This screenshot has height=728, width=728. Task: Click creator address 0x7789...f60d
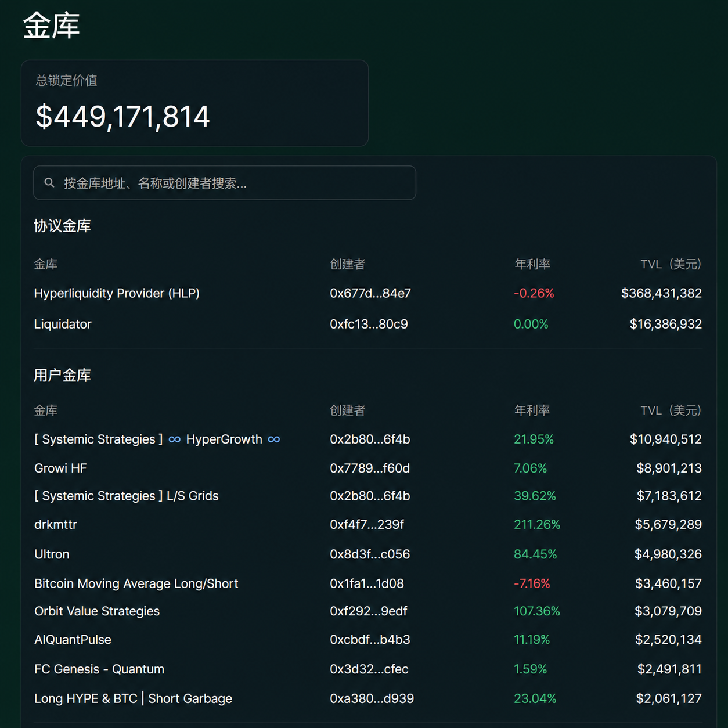(x=370, y=468)
